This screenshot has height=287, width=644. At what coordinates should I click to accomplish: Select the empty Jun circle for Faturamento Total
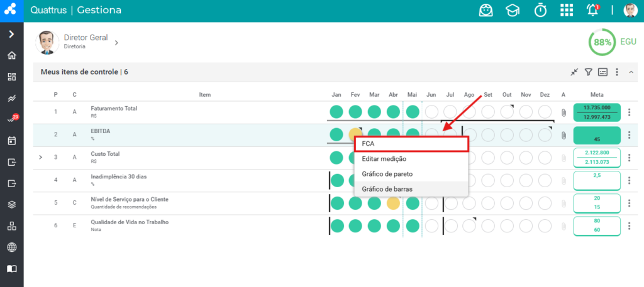coord(431,112)
